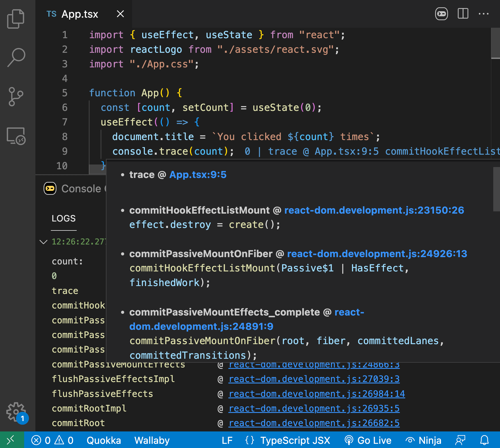Open the react-dom.development.js:23150:26 link
The height and width of the screenshot is (448, 500).
tap(374, 210)
